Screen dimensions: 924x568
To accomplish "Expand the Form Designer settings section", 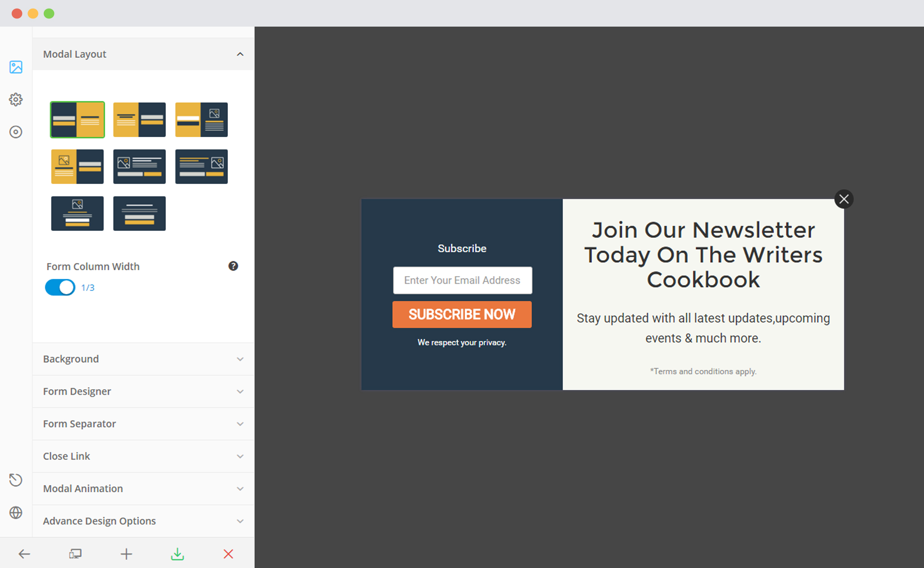I will 142,391.
